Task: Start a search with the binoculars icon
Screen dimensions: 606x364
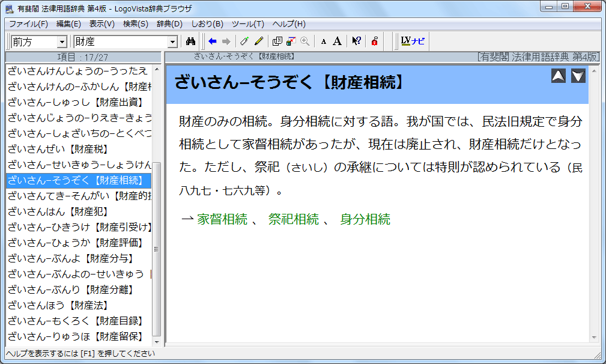Action: (x=190, y=41)
